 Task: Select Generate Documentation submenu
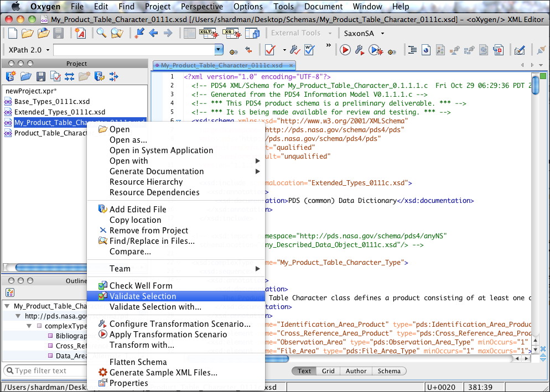tap(176, 171)
